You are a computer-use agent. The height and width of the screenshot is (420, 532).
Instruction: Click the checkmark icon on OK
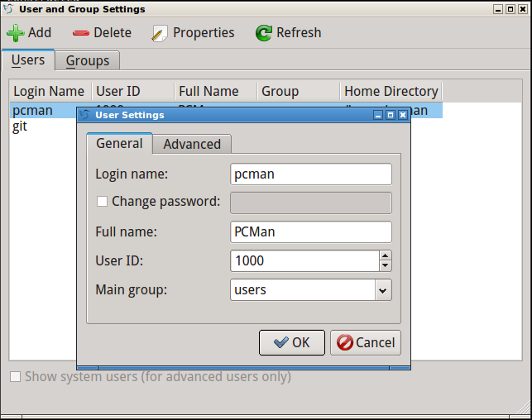click(281, 343)
